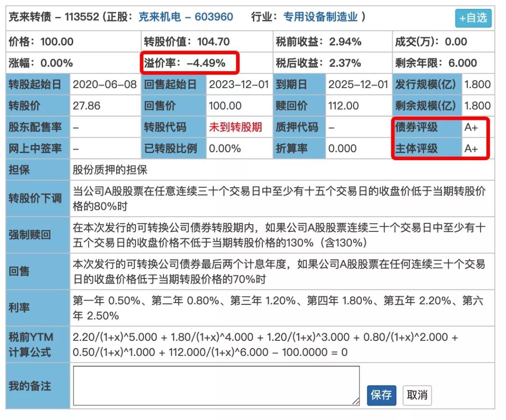Select the 克来转债 – 113552 title text
Screen dimensions: 506x420
pos(53,17)
